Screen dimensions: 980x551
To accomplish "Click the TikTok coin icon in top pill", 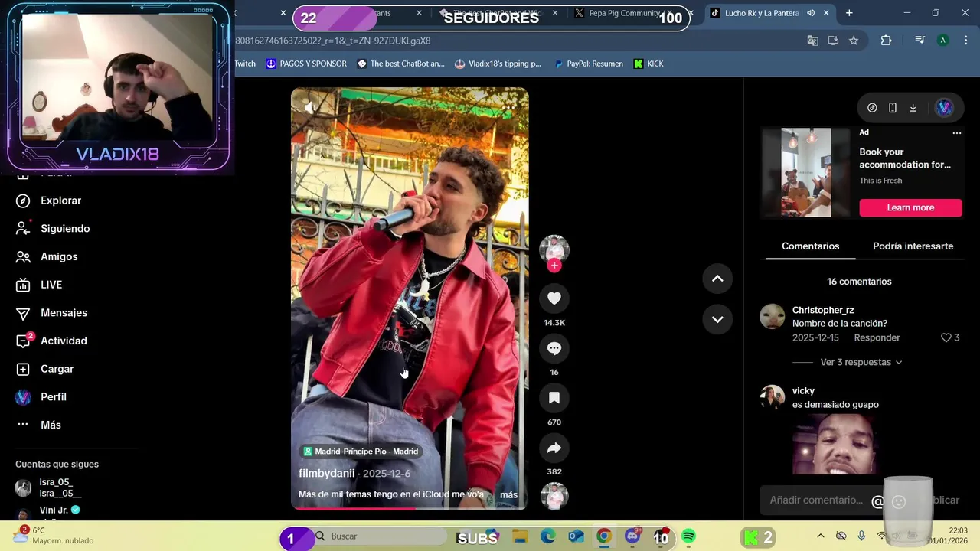I will pyautogui.click(x=872, y=108).
